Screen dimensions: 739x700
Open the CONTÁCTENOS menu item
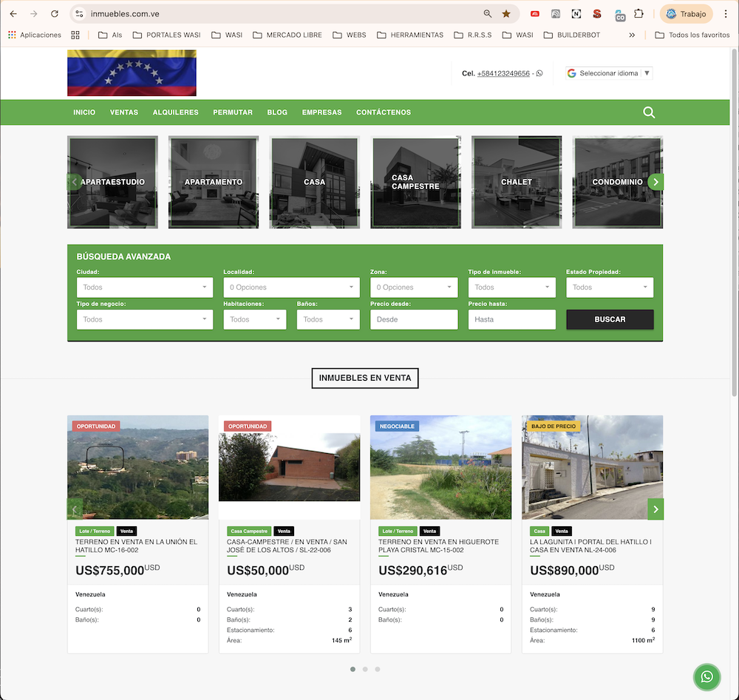click(x=383, y=112)
